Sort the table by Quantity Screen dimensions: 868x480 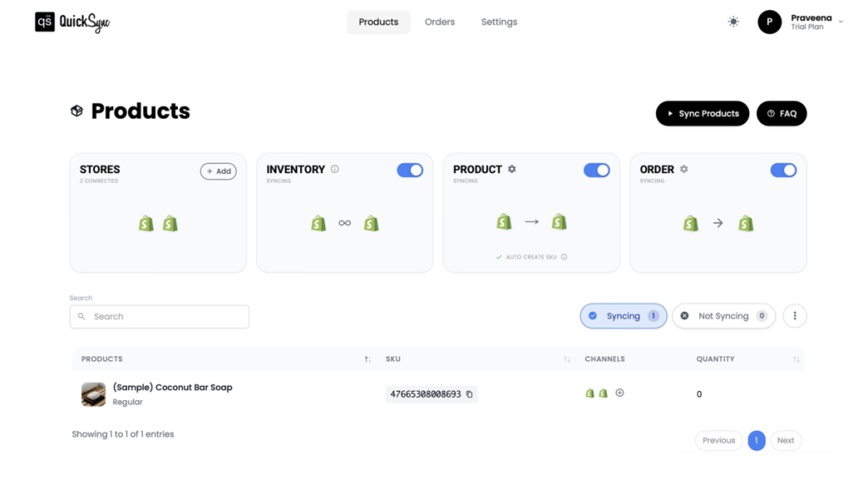pos(796,360)
